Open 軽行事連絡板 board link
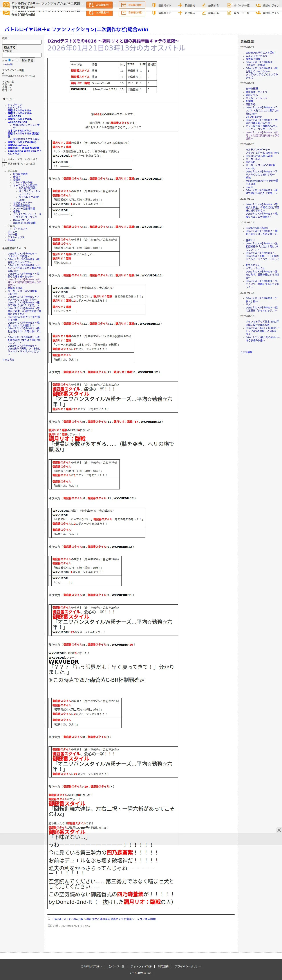This screenshot has width=282, height=980. click(21, 174)
